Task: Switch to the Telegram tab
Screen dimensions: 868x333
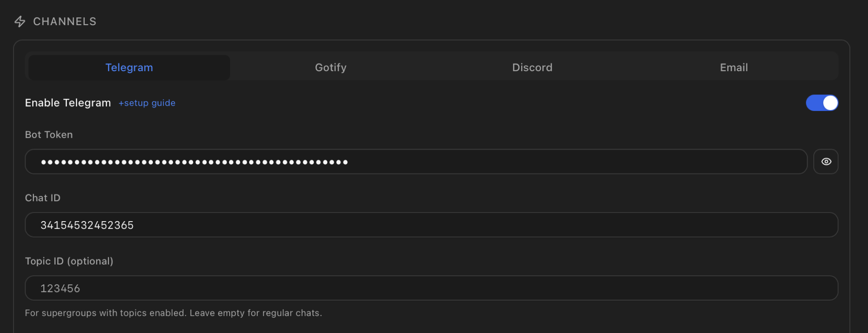Action: point(129,68)
